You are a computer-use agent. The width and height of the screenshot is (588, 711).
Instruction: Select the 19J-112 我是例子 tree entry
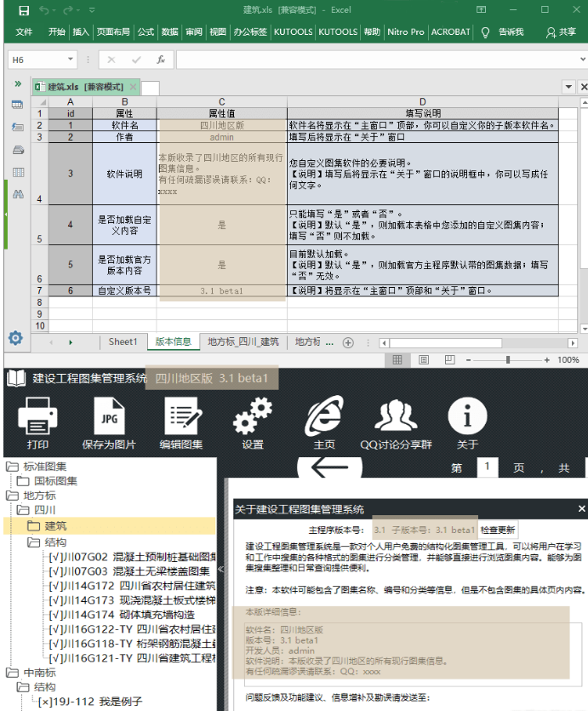click(90, 702)
